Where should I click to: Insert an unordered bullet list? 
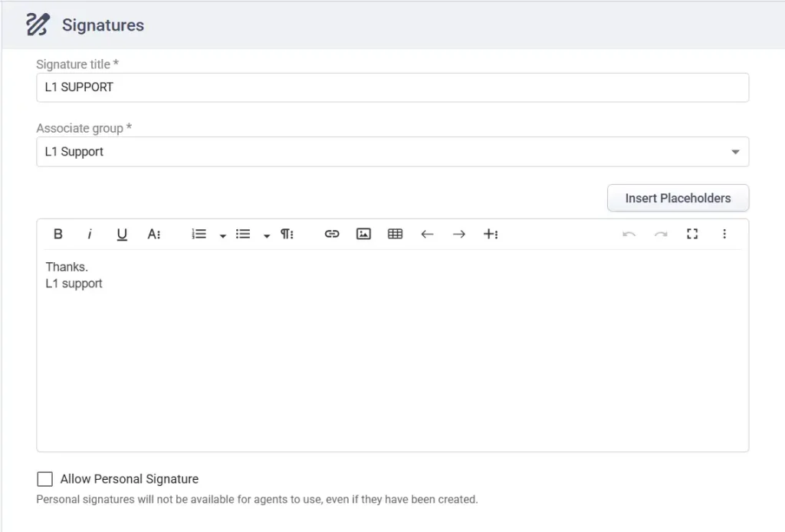243,234
